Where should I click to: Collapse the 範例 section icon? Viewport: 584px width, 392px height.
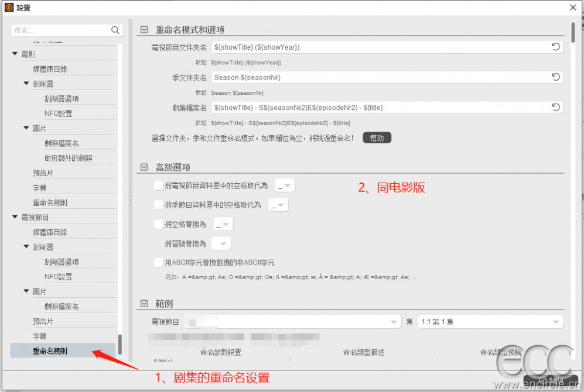(x=144, y=304)
